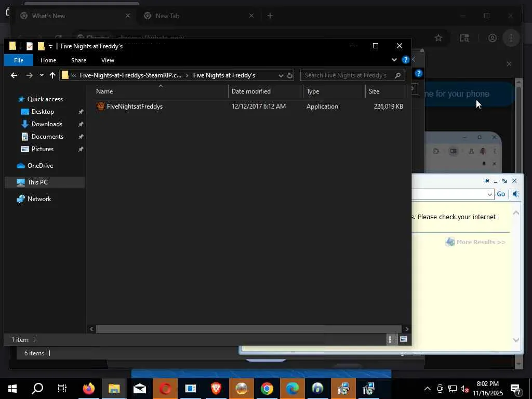Viewport: 532px width, 399px height.
Task: Select Desktop in navigation pane
Action: [43, 112]
